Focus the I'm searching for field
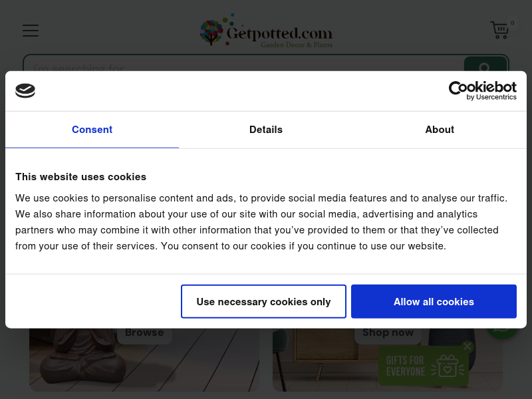 pyautogui.click(x=243, y=64)
